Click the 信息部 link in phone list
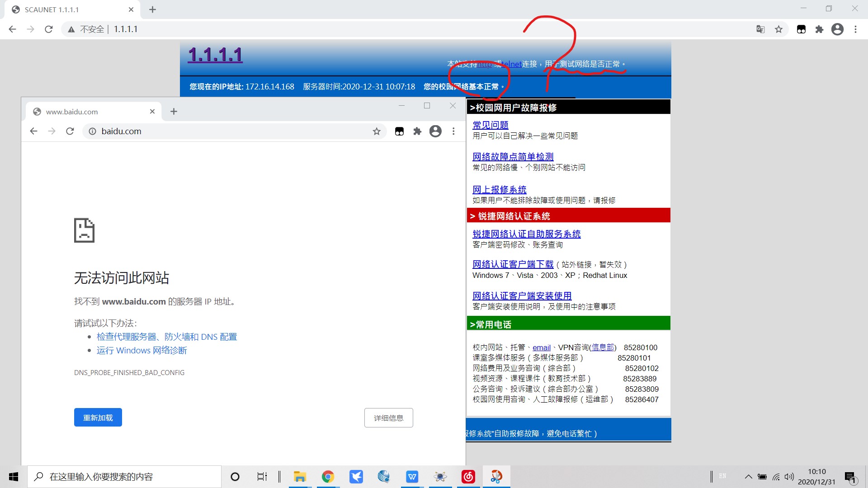The width and height of the screenshot is (868, 488). tap(603, 347)
